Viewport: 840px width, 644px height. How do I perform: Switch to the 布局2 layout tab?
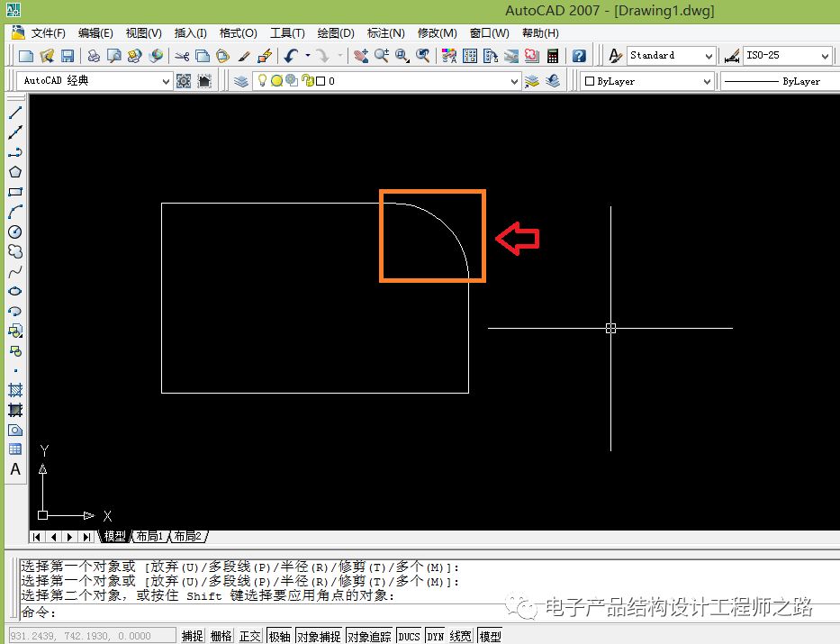point(187,536)
